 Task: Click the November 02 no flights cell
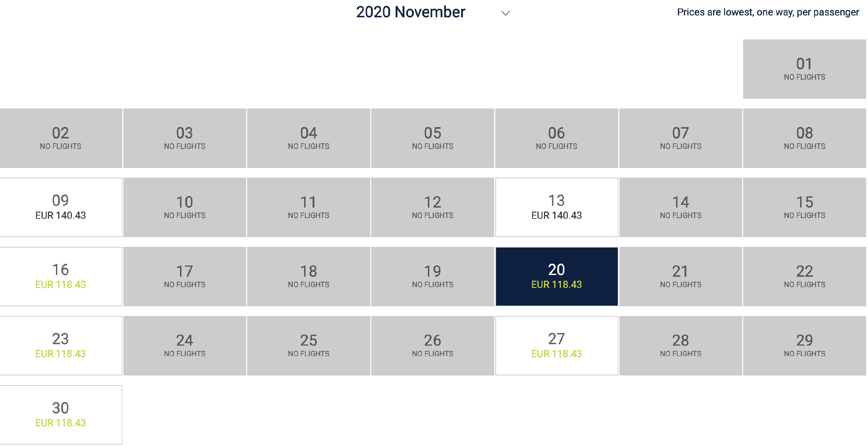click(x=61, y=138)
